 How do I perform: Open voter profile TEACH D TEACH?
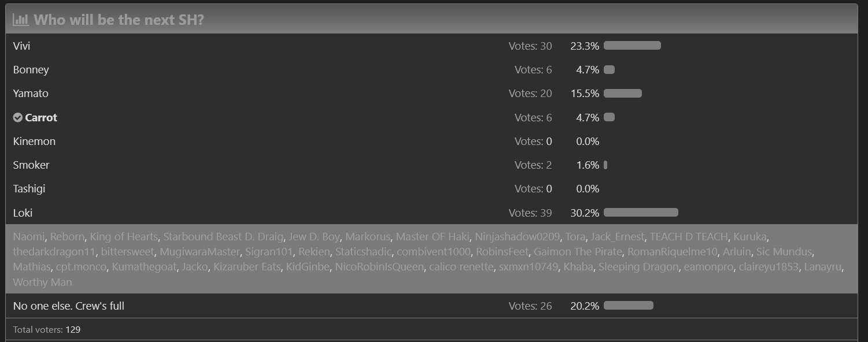point(689,237)
